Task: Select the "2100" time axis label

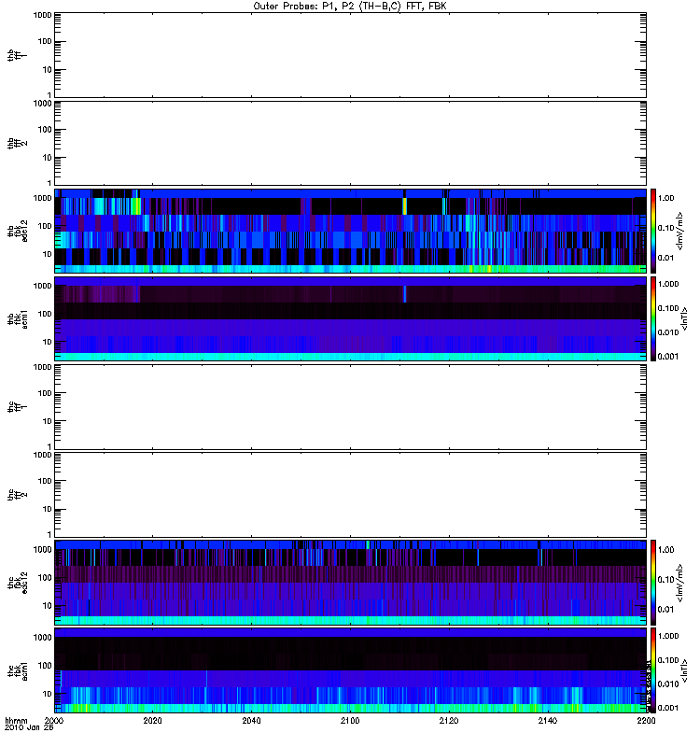Action: pos(350,720)
